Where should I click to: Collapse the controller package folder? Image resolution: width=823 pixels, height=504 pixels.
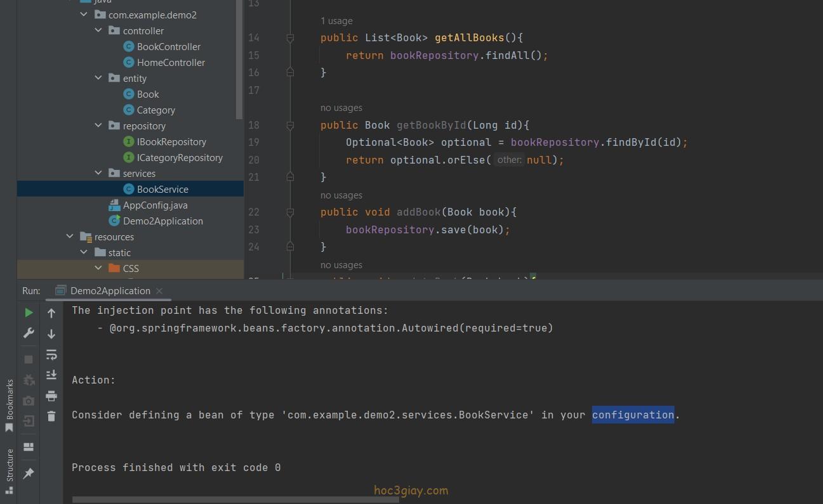(x=98, y=30)
